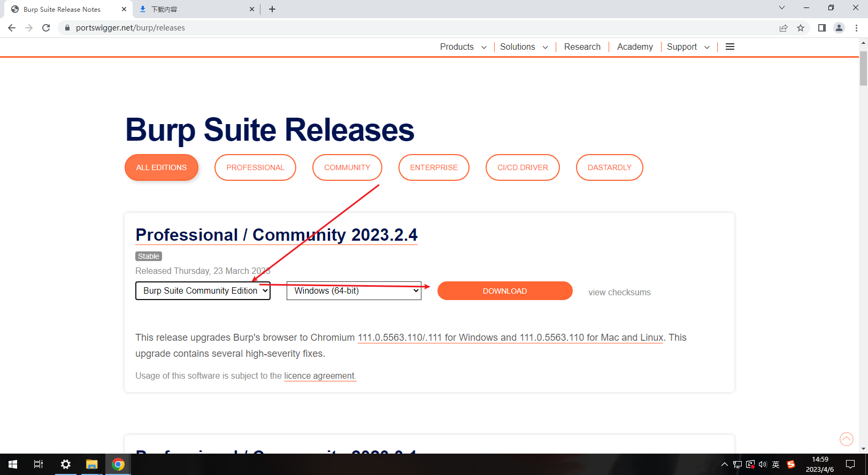This screenshot has height=475, width=868.
Task: Click the browser forward arrow
Action: [x=29, y=28]
